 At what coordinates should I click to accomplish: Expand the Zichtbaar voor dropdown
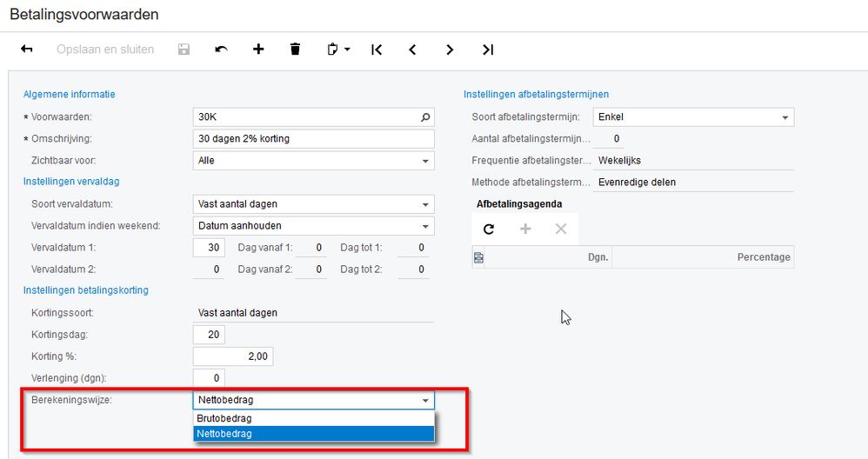click(425, 161)
